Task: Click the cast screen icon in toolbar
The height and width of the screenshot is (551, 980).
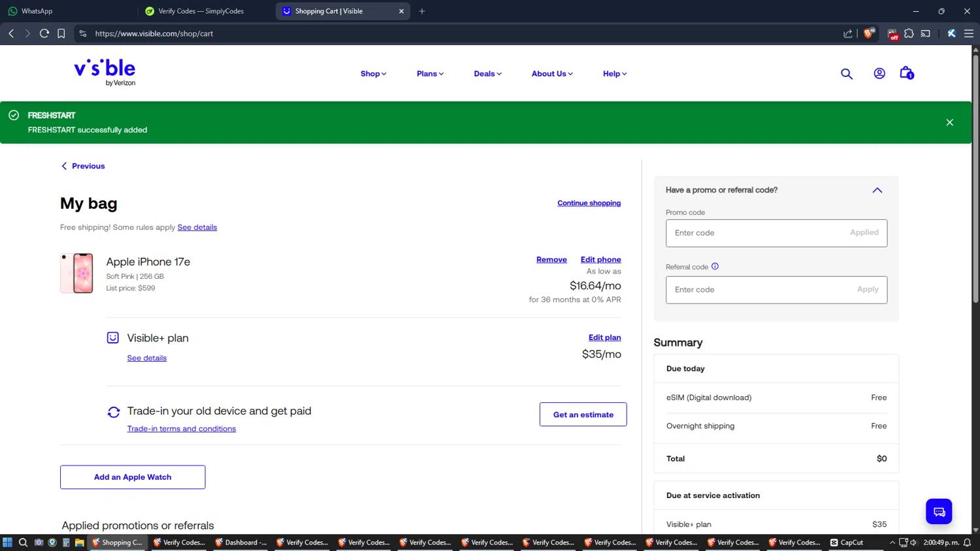Action: click(926, 33)
